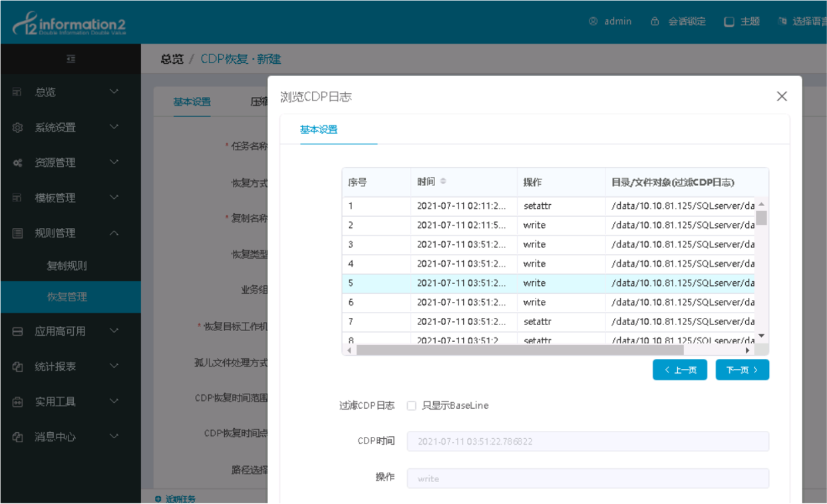Image resolution: width=827 pixels, height=504 pixels.
Task: Click the table's scroll-right arrow
Action: coord(748,350)
